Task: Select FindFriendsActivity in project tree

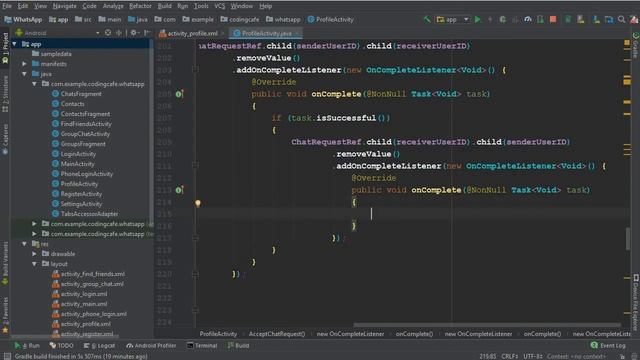Action: coord(82,124)
